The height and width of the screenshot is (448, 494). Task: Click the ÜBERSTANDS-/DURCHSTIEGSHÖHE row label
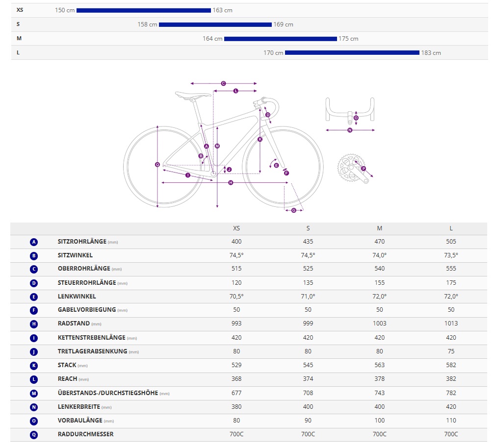(x=108, y=393)
